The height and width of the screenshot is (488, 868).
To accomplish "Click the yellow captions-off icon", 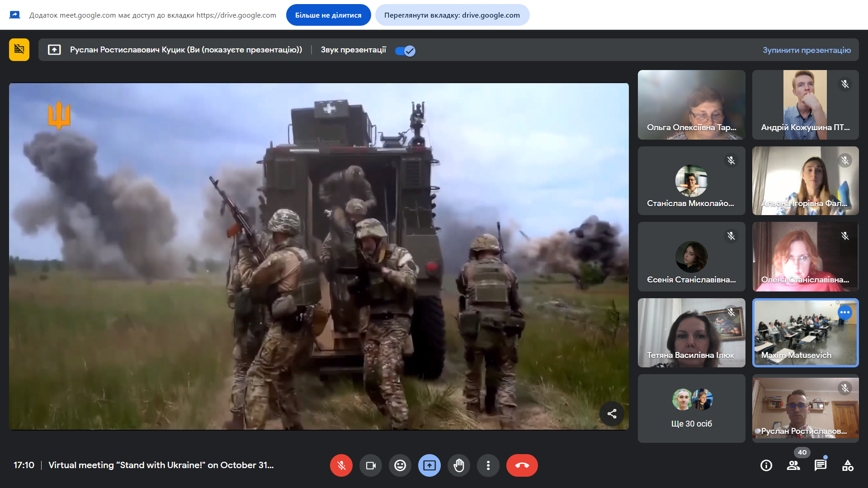I will [19, 50].
